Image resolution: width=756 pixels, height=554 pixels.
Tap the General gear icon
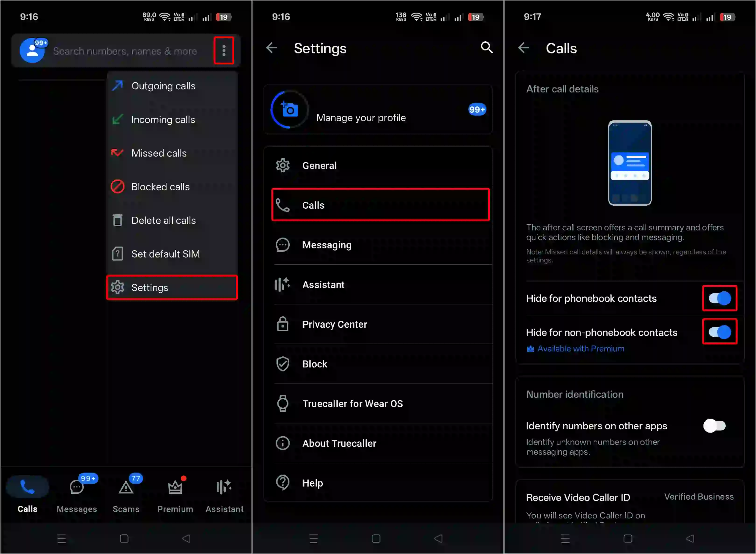[283, 165]
